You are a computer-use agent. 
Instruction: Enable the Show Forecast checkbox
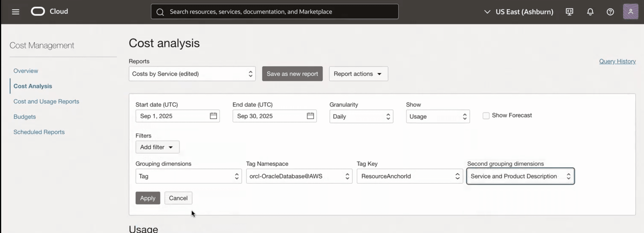(x=486, y=116)
